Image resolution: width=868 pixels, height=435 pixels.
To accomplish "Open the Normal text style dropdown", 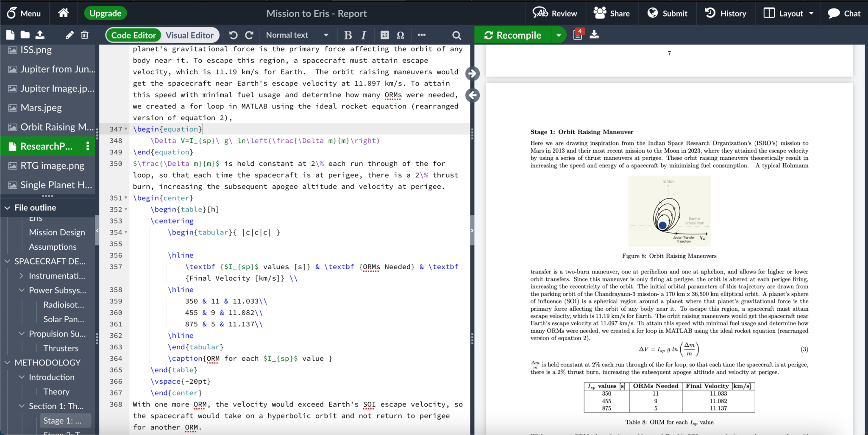I will click(x=297, y=35).
